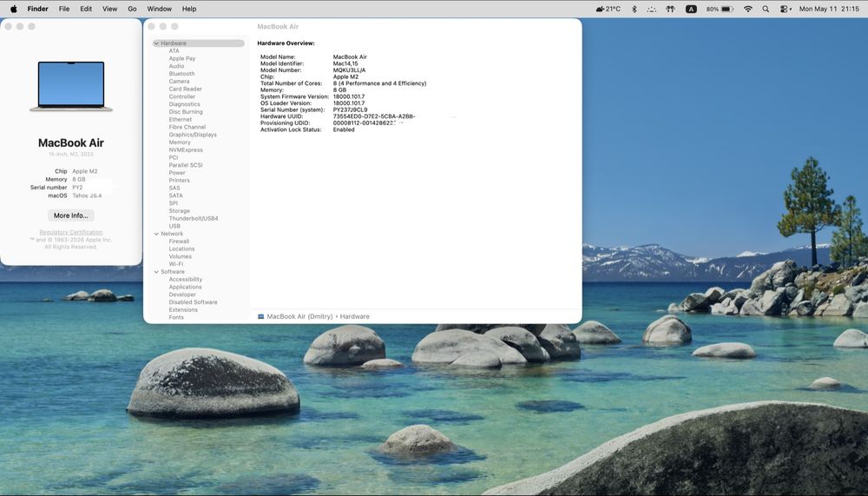Select Diagnostics in the sidebar
This screenshot has width=868, height=496.
pos(184,104)
